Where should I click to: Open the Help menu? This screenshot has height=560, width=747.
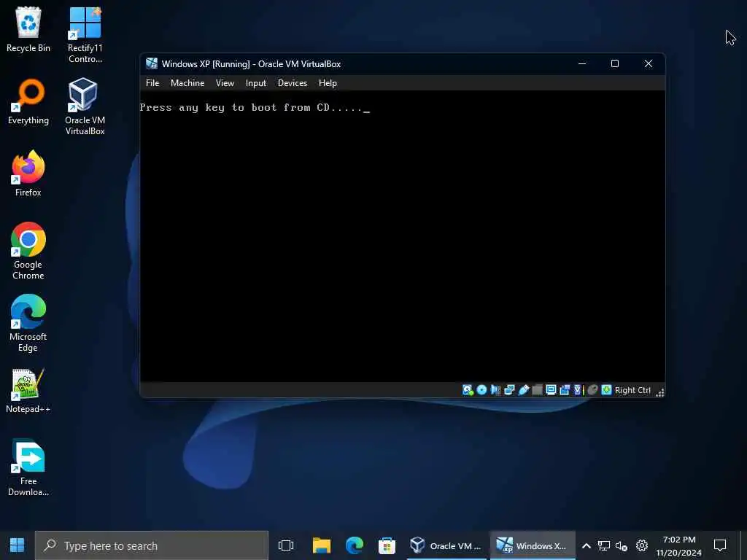[x=328, y=83]
